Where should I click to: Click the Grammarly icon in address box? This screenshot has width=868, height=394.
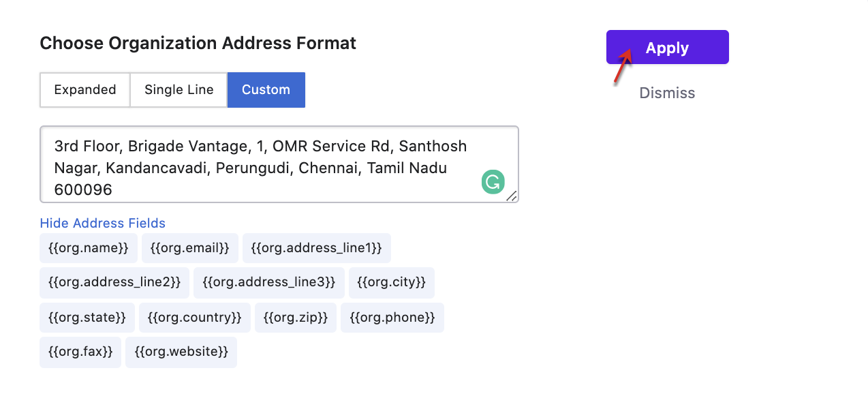coord(493,182)
